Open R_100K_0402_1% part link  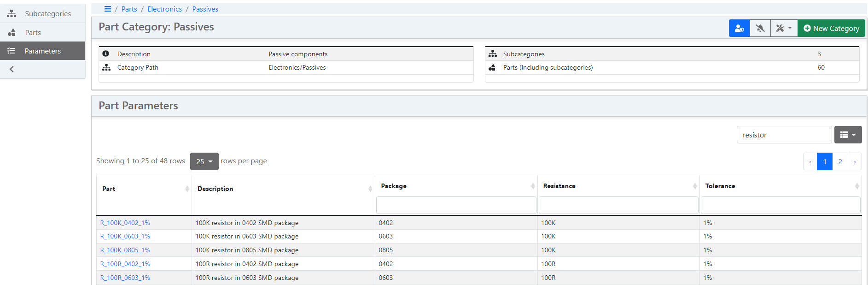click(x=125, y=223)
